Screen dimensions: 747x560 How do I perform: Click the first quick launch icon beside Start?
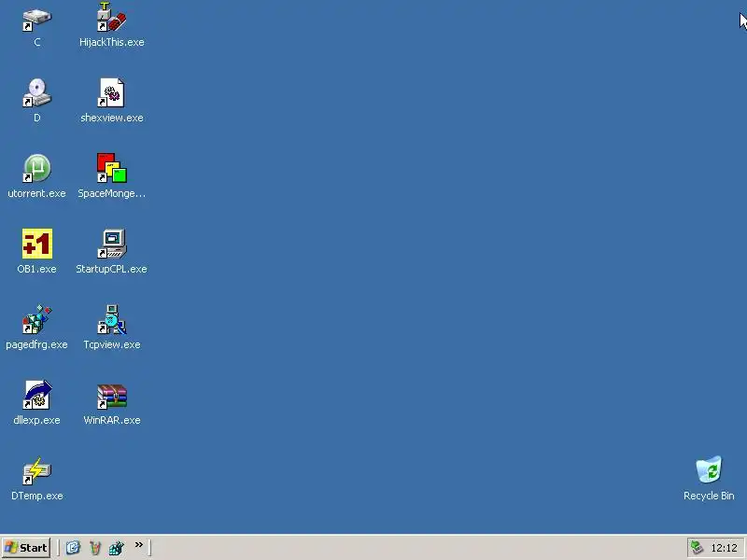click(x=73, y=548)
